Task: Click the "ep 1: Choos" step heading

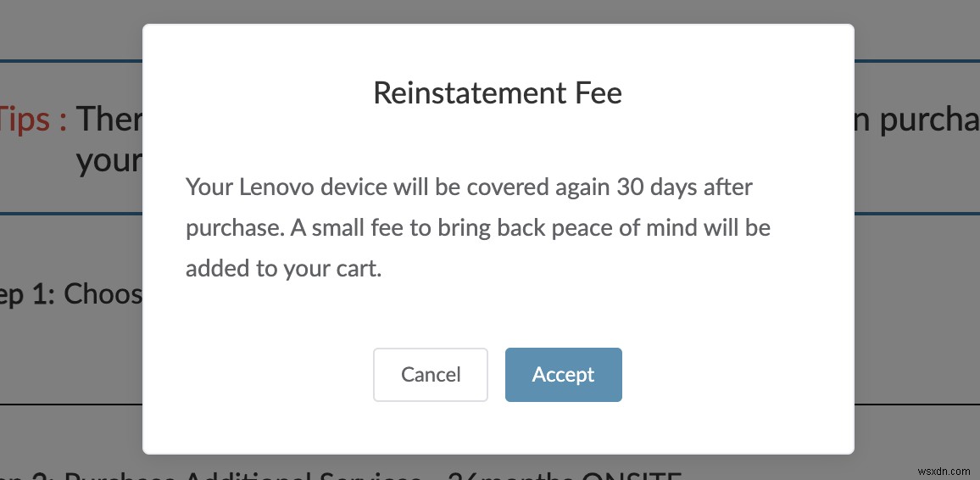Action: click(x=71, y=293)
